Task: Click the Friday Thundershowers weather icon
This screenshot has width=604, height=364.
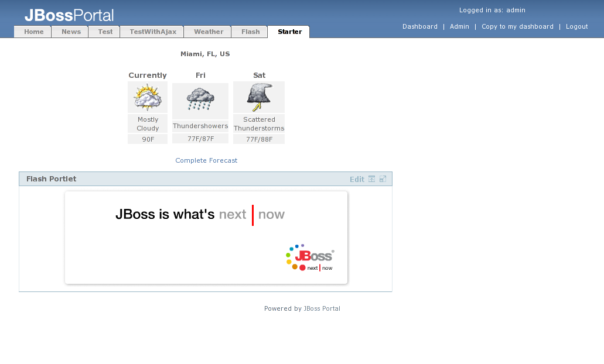Action: point(200,99)
